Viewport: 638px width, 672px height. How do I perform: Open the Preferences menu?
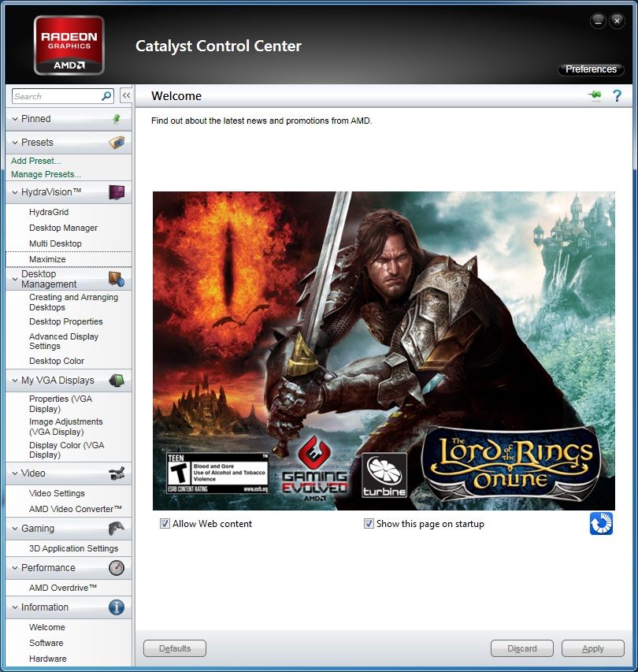pos(591,69)
